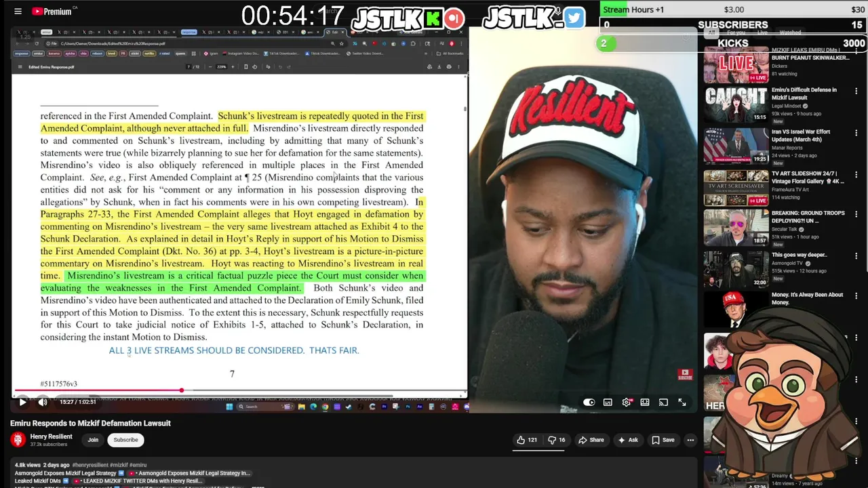
Task: Go to the YouTube Premium home logo
Action: pos(52,12)
